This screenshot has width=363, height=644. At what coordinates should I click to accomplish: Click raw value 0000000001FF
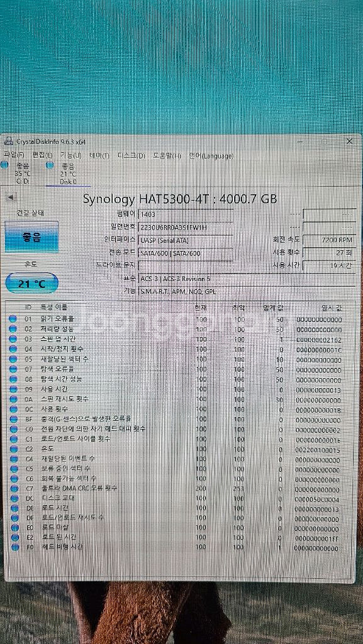tap(317, 538)
